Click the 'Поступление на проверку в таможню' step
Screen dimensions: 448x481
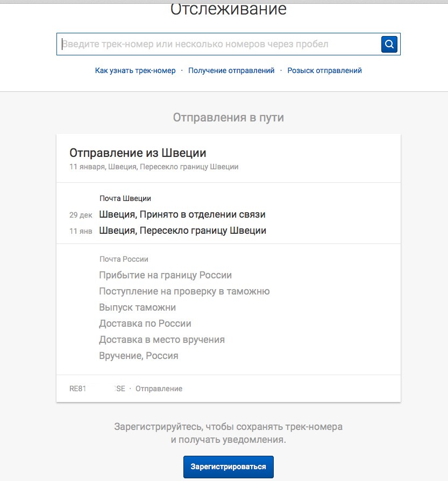tap(184, 291)
